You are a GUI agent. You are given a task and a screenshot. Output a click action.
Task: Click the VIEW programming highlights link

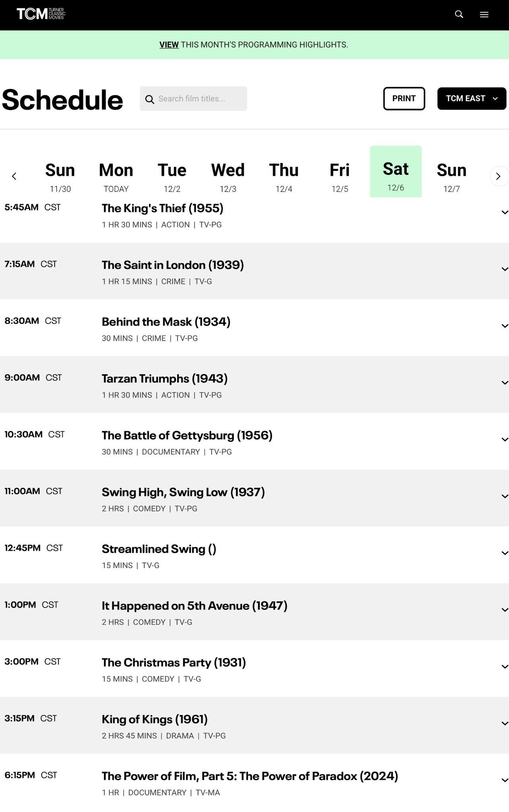tap(169, 45)
